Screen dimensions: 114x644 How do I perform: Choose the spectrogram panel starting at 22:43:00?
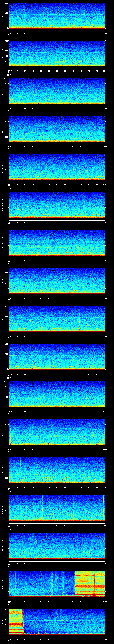point(57,546)
